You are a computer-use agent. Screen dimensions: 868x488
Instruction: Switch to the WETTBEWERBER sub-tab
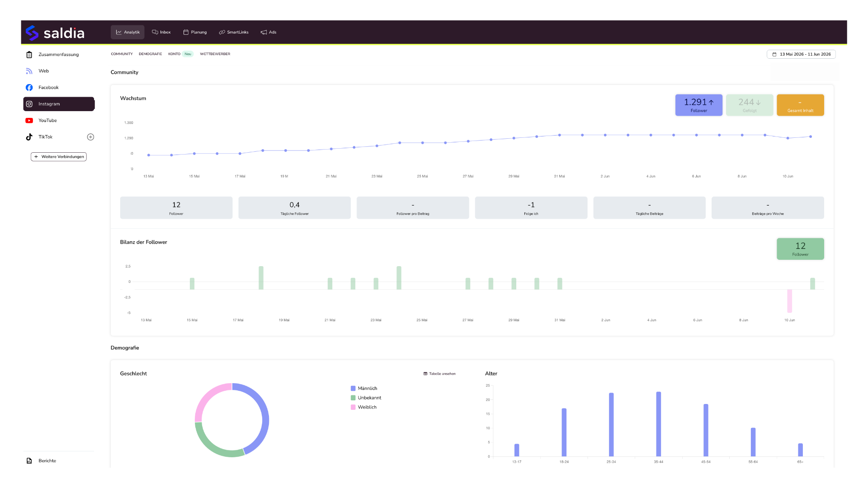[x=215, y=54]
